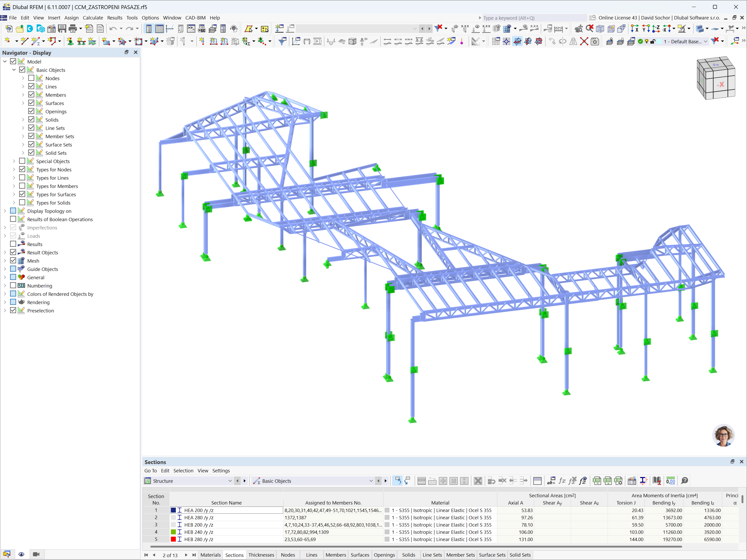This screenshot has width=747, height=560.
Task: Click the New Model icon
Action: point(9,29)
